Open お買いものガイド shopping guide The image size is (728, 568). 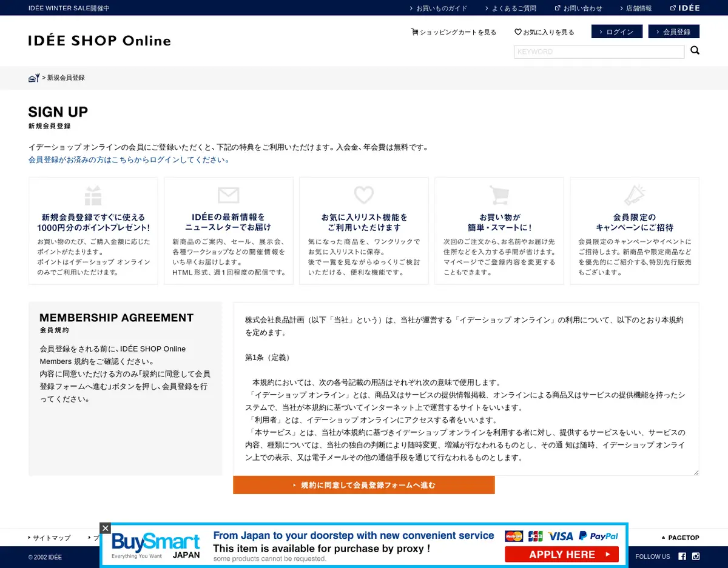click(x=438, y=8)
